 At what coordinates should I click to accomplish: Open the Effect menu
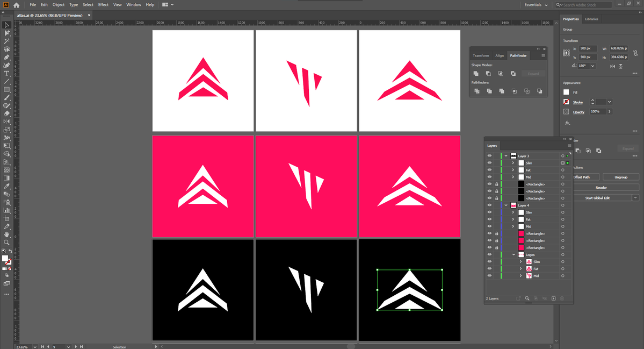point(103,4)
